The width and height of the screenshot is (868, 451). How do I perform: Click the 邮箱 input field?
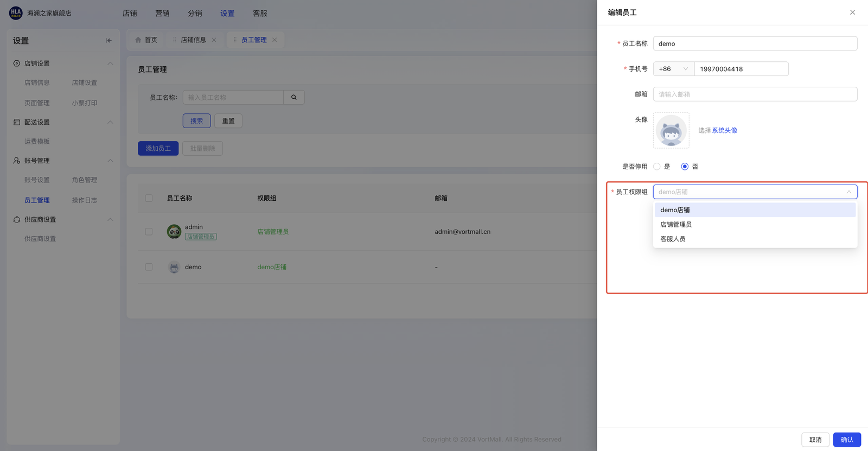[755, 94]
